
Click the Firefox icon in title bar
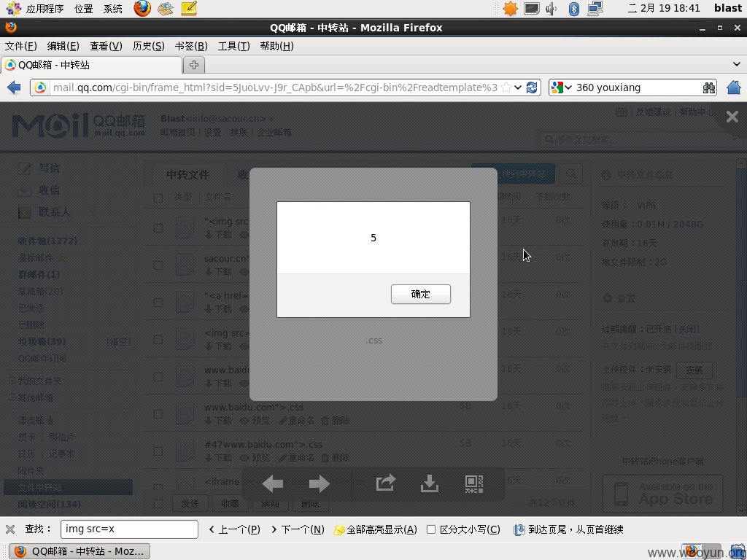click(x=11, y=27)
